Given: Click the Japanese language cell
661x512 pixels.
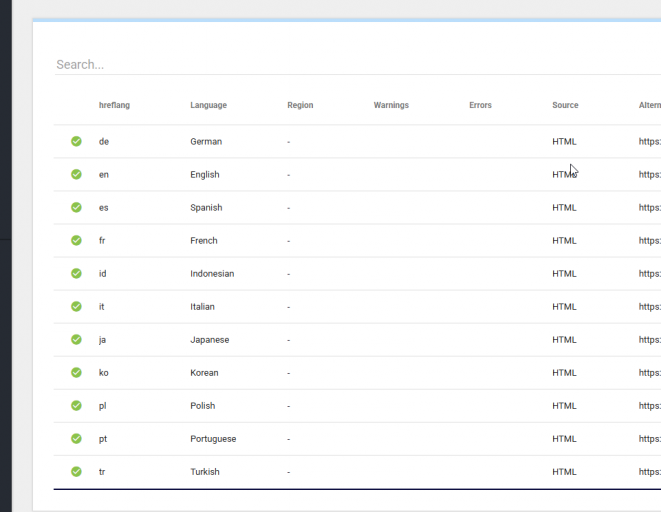Looking at the screenshot, I should [210, 340].
